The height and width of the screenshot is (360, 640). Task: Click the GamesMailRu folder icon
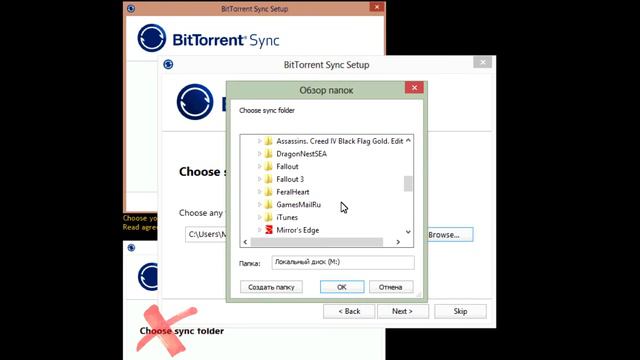pos(269,204)
